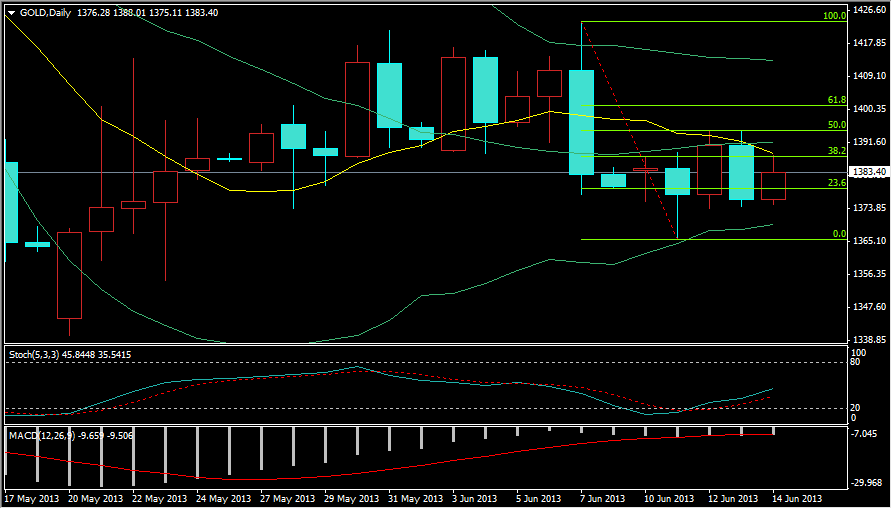Click the Fibonacci 0.0 level label
Viewport: 892px width, 509px height.
point(839,234)
